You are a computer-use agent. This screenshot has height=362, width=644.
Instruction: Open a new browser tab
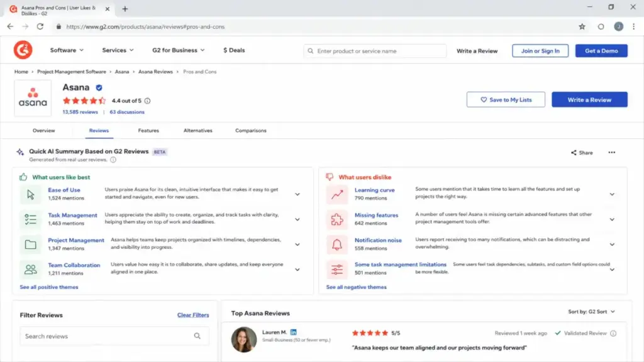click(x=125, y=9)
